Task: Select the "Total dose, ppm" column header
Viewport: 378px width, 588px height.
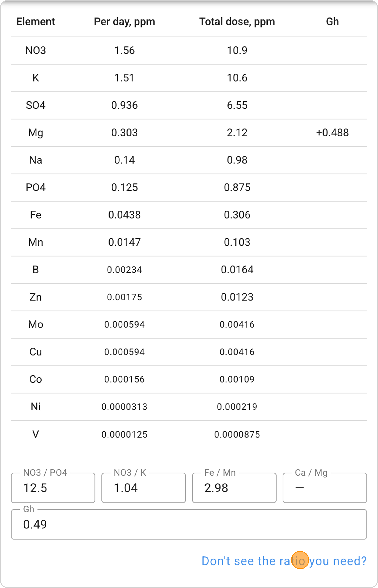Action: [237, 22]
